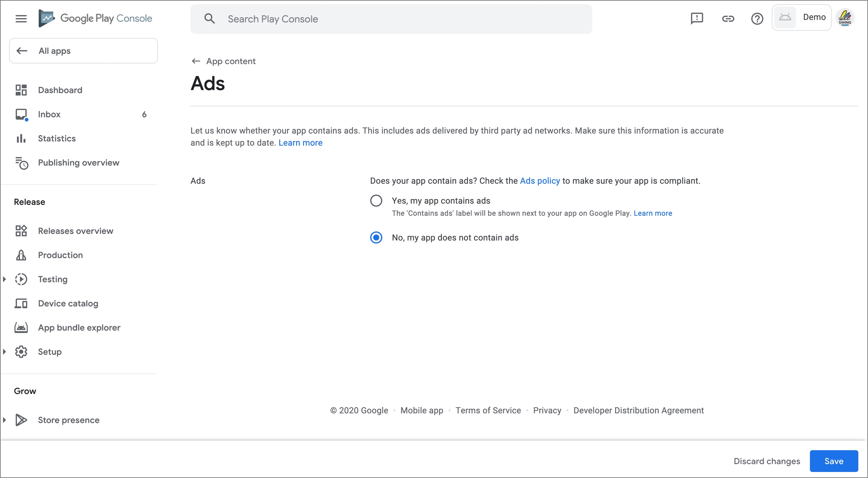Screen dimensions: 868x478
Task: Click the Production rocket icon
Action: click(x=21, y=255)
